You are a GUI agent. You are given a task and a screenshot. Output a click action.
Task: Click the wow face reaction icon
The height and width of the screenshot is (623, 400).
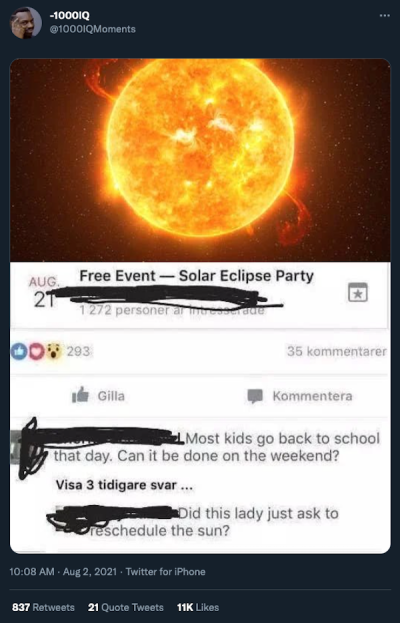click(54, 351)
